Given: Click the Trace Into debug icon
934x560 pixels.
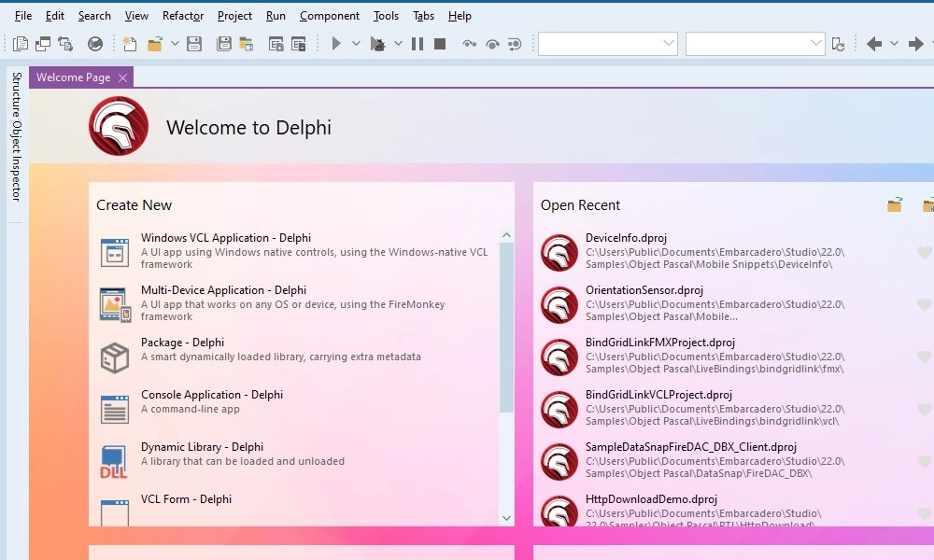Looking at the screenshot, I should [x=470, y=44].
